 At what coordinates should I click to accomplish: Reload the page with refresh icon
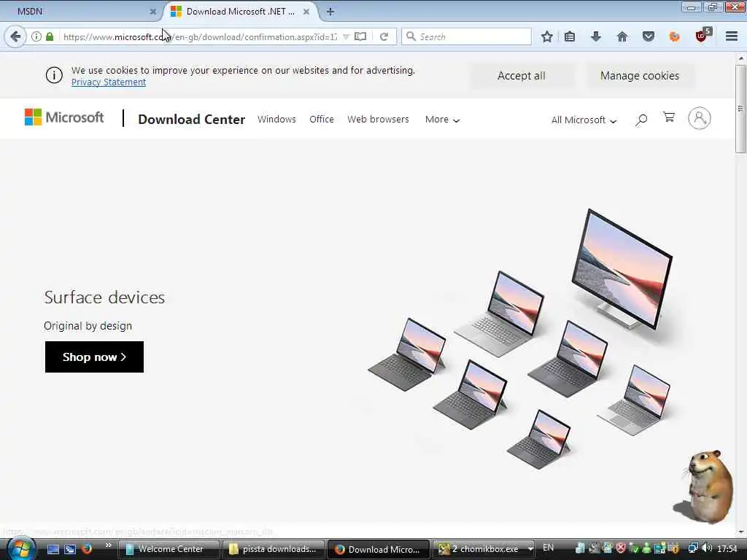point(384,36)
